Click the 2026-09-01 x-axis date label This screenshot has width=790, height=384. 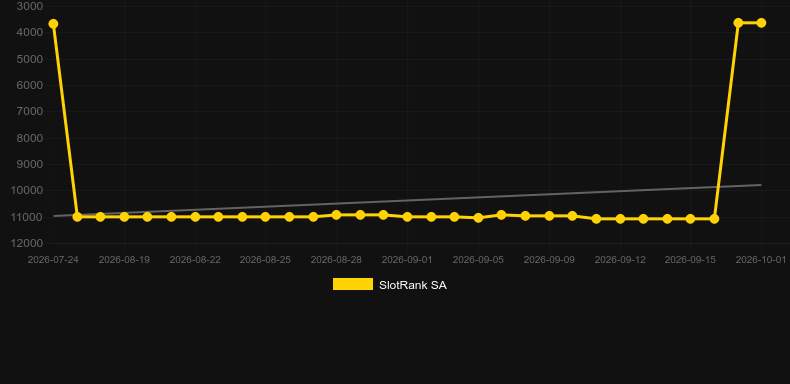(407, 260)
